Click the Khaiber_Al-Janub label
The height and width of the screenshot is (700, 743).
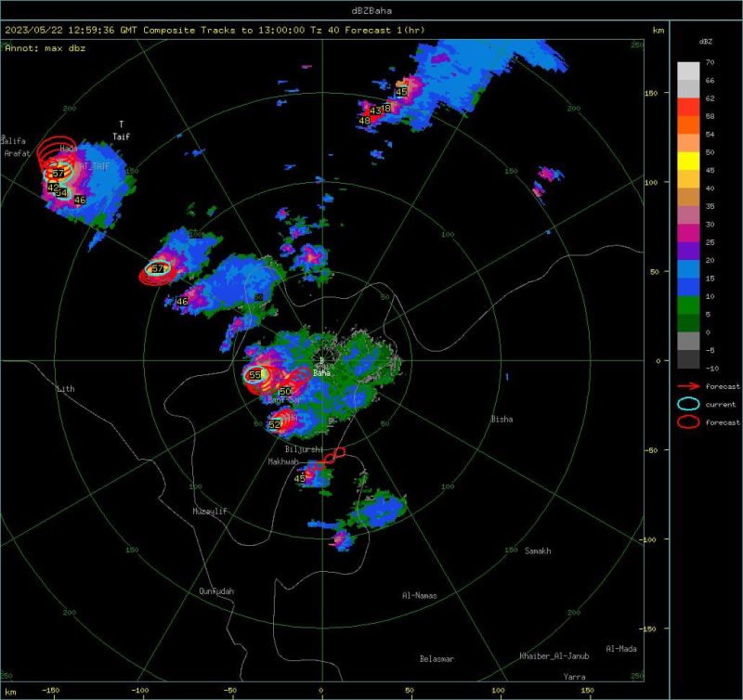[554, 655]
